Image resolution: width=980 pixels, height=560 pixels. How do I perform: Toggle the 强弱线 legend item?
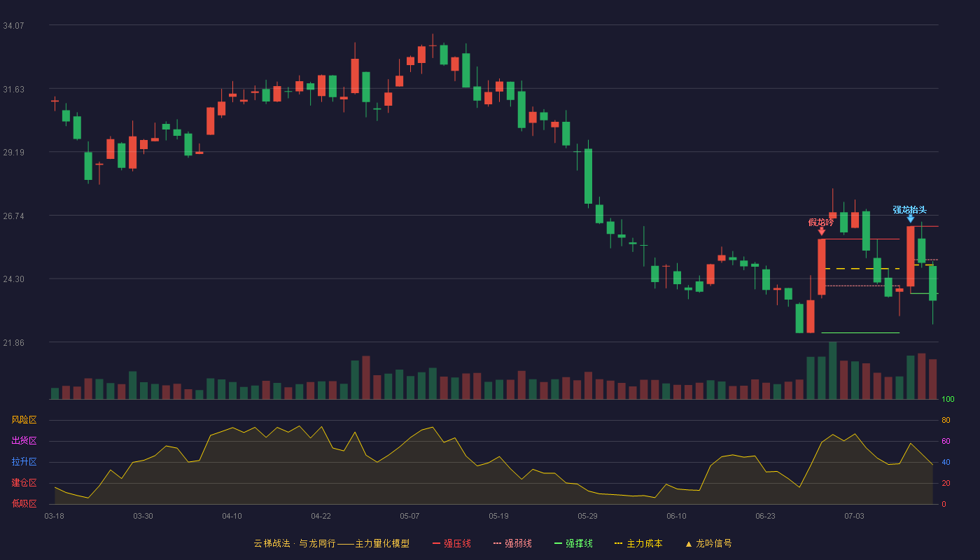click(512, 543)
